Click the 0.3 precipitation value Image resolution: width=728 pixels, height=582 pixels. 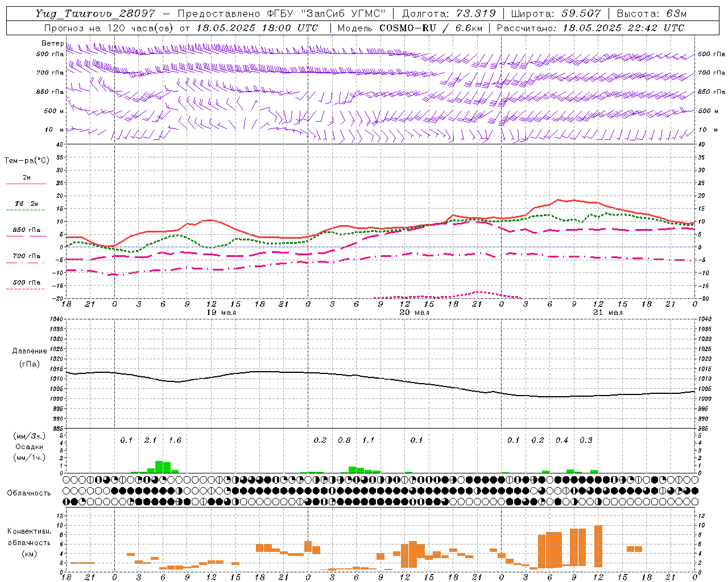tap(586, 440)
